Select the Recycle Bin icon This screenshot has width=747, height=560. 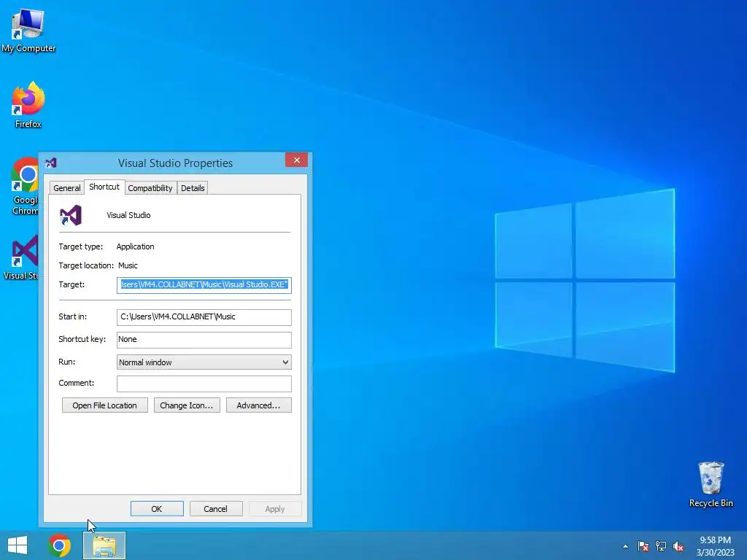[711, 484]
